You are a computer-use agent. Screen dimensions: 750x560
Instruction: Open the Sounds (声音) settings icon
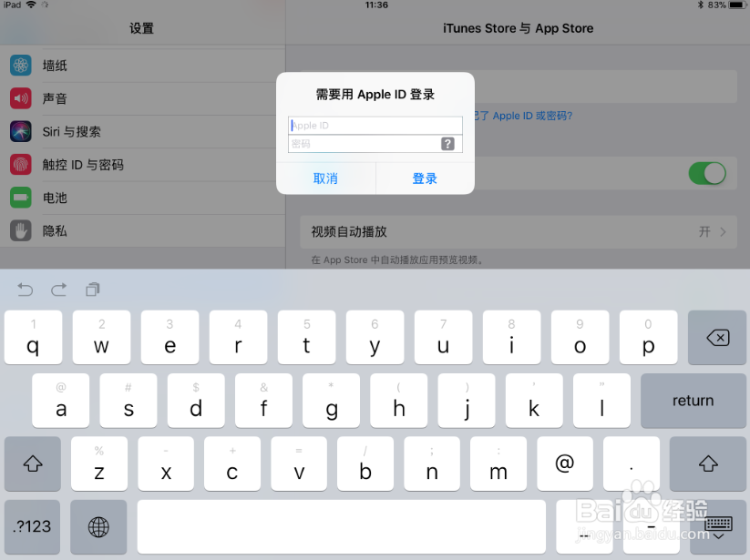pyautogui.click(x=21, y=98)
